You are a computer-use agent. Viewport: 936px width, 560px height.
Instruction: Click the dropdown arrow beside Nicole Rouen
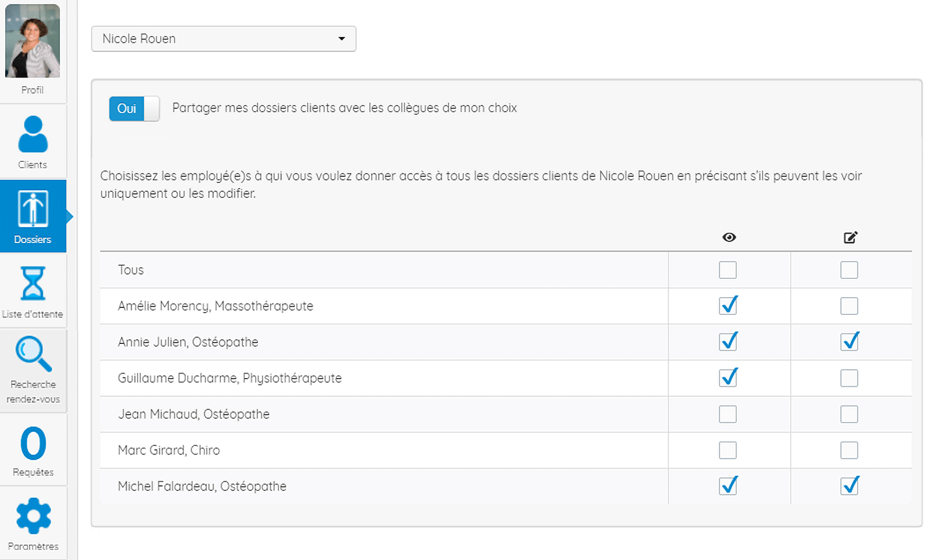click(341, 39)
